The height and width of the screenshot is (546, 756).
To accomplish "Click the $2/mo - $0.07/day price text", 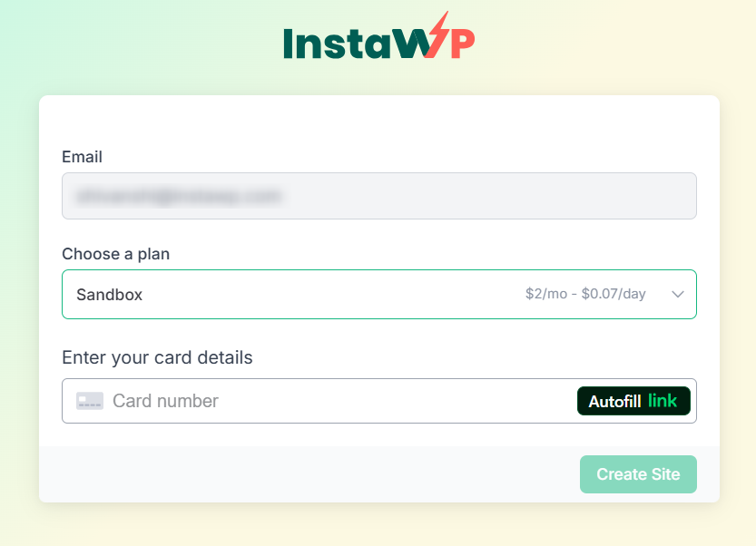I will [x=585, y=294].
